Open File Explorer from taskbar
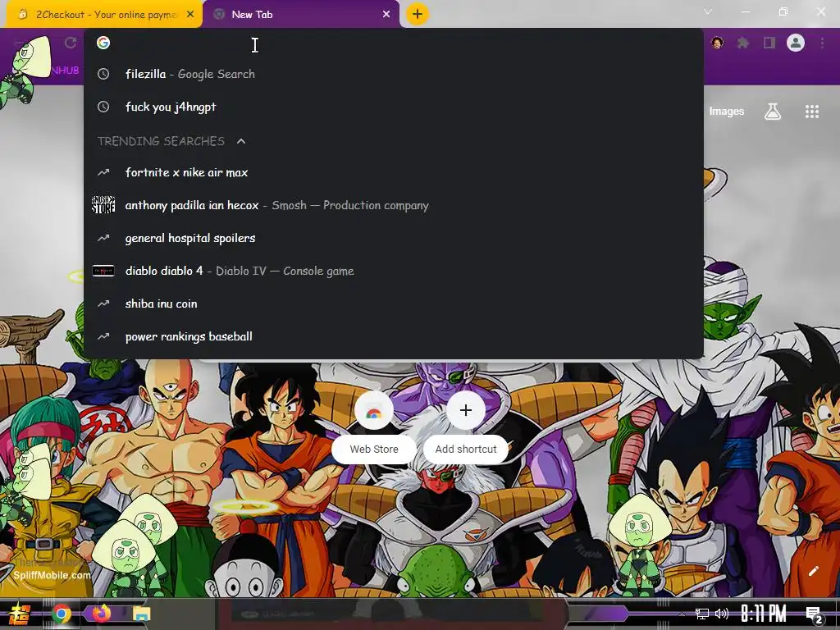Screen dimensions: 840x630 point(141,614)
